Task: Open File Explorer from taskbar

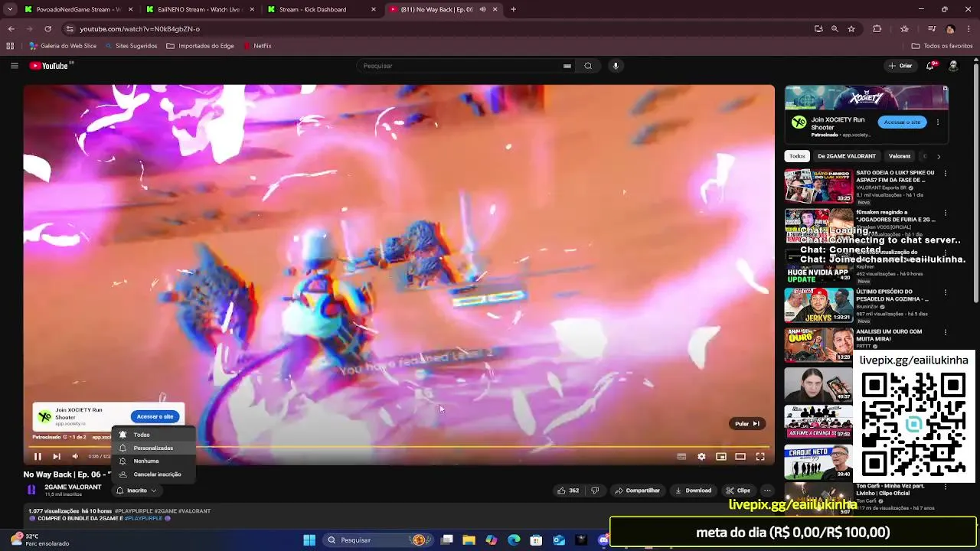Action: [x=469, y=540]
